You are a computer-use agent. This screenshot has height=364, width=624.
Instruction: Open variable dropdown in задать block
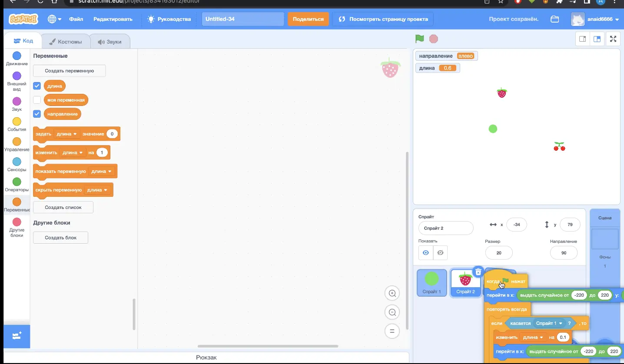click(x=66, y=134)
